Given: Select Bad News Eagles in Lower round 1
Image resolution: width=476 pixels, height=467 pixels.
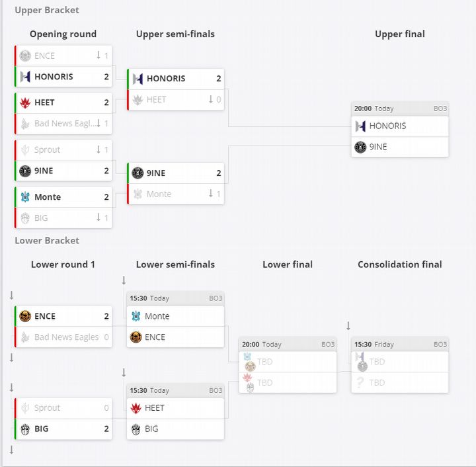Looking at the screenshot, I should pyautogui.click(x=66, y=337).
